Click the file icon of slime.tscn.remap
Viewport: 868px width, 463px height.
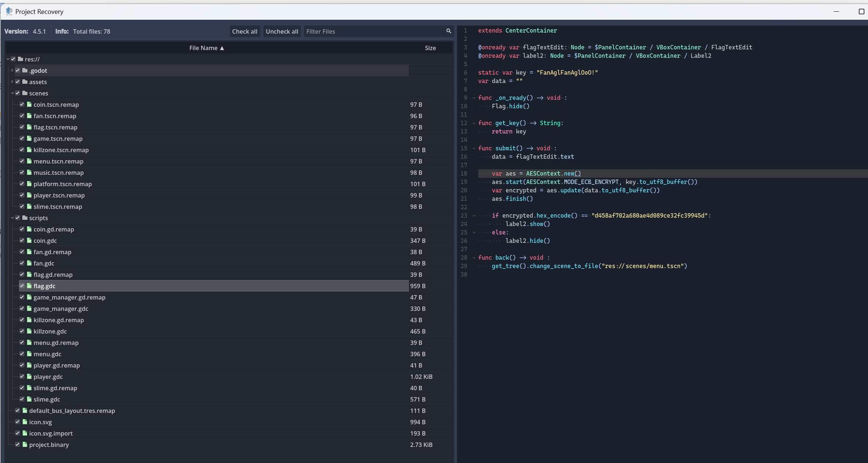pos(29,206)
